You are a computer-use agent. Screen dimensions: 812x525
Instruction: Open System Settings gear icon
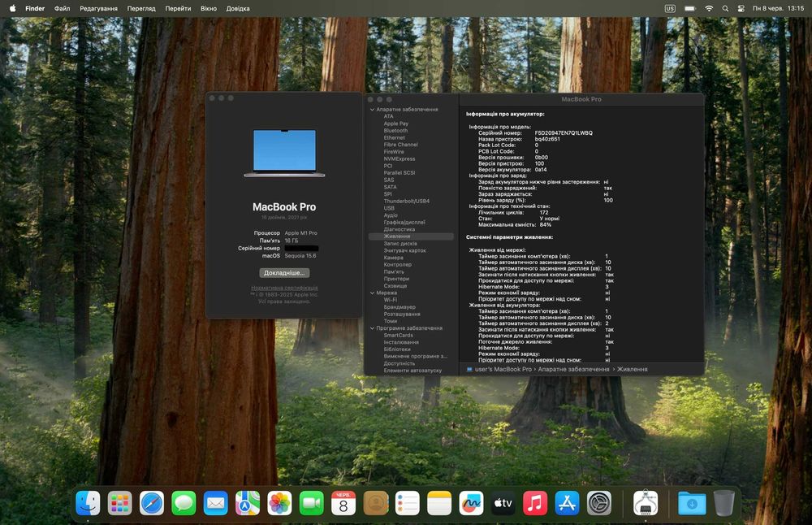(599, 503)
